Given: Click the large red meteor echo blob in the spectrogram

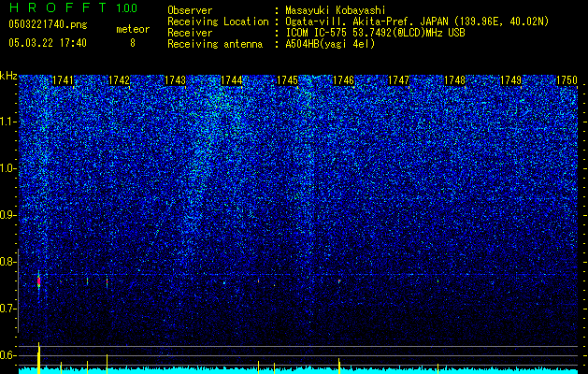Looking at the screenshot, I should (38, 281).
